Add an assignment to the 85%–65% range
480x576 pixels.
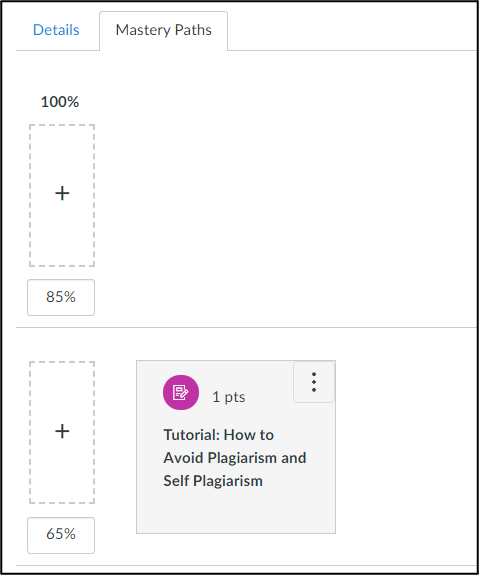pyautogui.click(x=62, y=433)
